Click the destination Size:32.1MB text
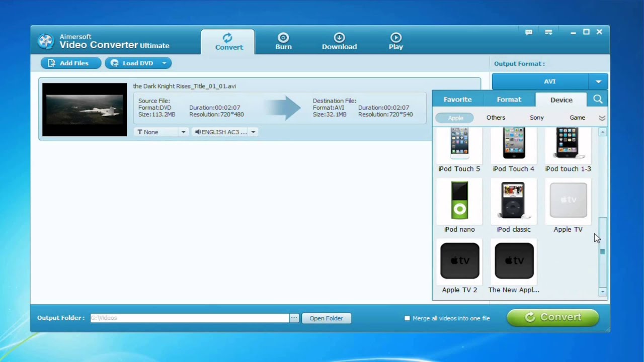Viewport: 644px width, 362px height. pos(330,115)
